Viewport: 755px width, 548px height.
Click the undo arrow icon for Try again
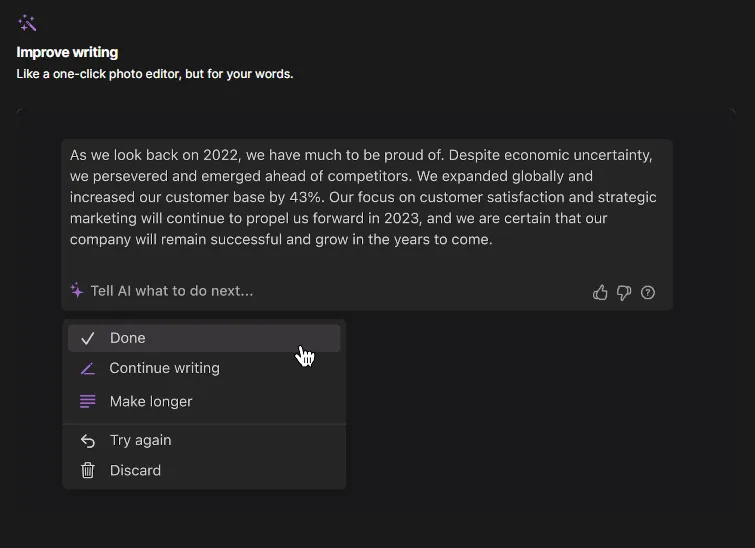[x=88, y=441]
